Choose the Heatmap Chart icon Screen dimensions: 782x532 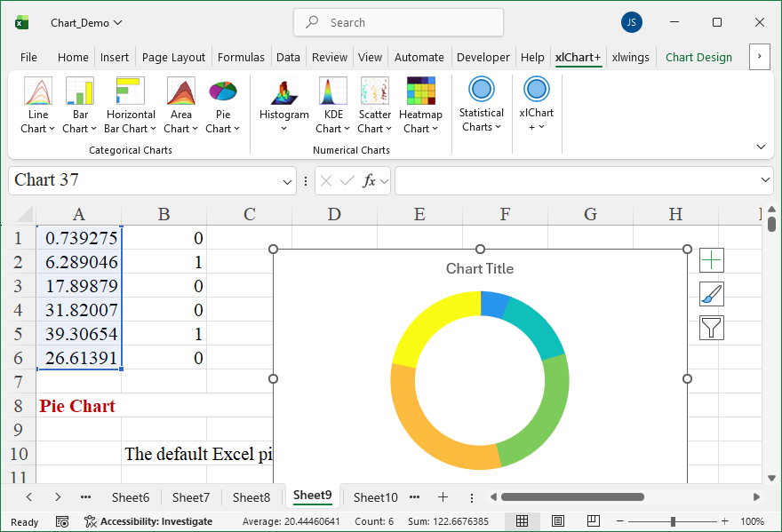point(420,92)
